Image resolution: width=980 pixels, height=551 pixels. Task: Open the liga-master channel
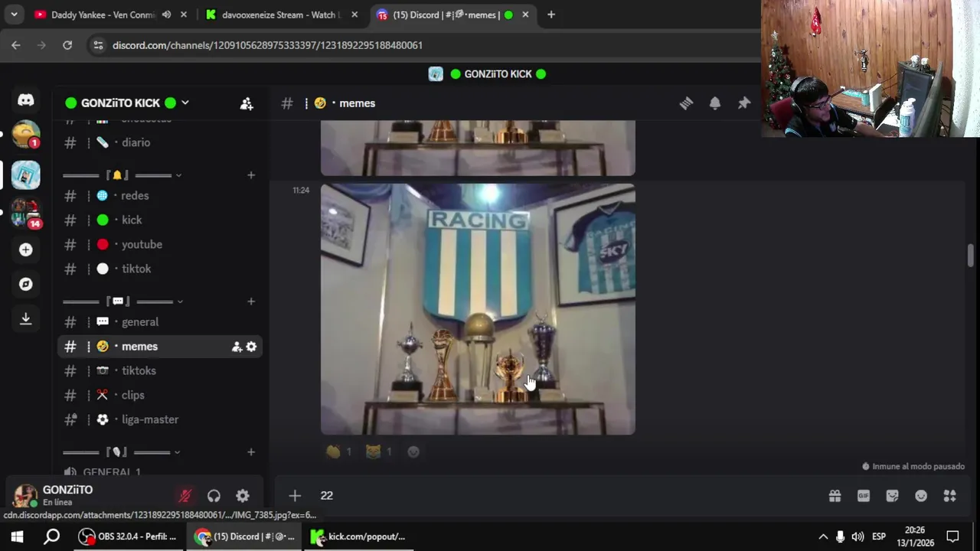tap(159, 420)
